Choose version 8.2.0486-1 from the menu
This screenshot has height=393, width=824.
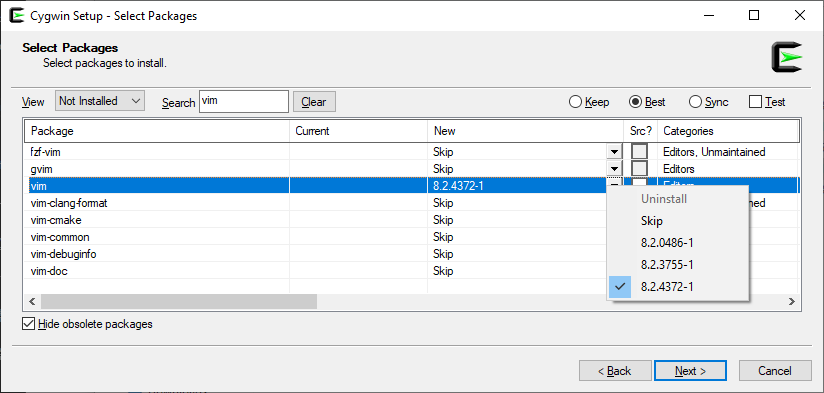click(678, 243)
